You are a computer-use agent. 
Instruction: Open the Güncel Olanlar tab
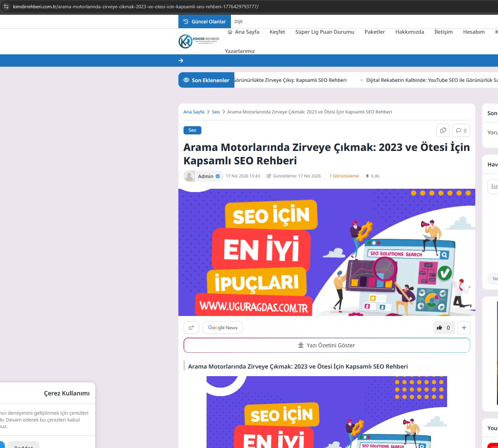click(204, 22)
